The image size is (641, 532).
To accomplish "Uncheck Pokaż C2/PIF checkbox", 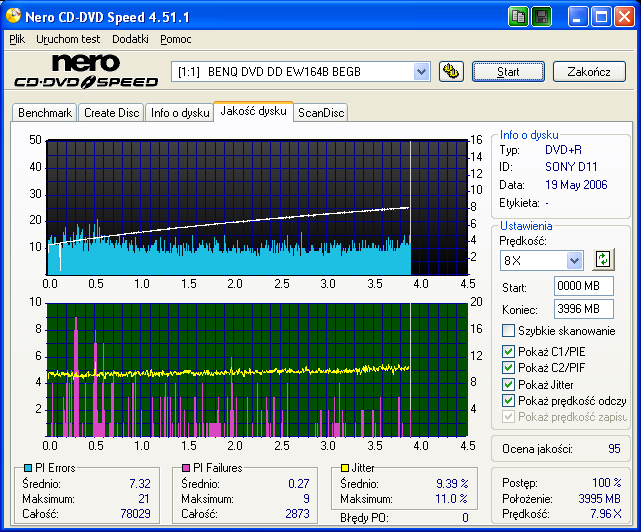I will click(508, 368).
